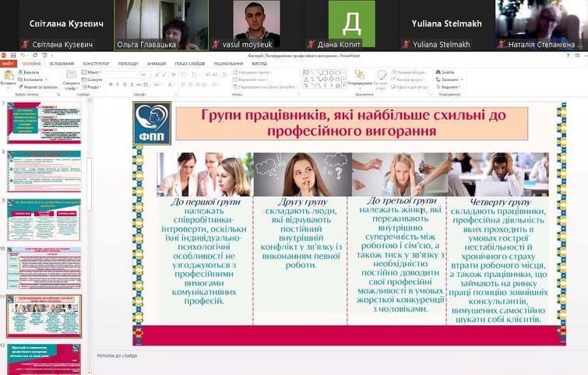
Task: Switch to the ВИГЛЯД ribbon tab
Action: 259,64
